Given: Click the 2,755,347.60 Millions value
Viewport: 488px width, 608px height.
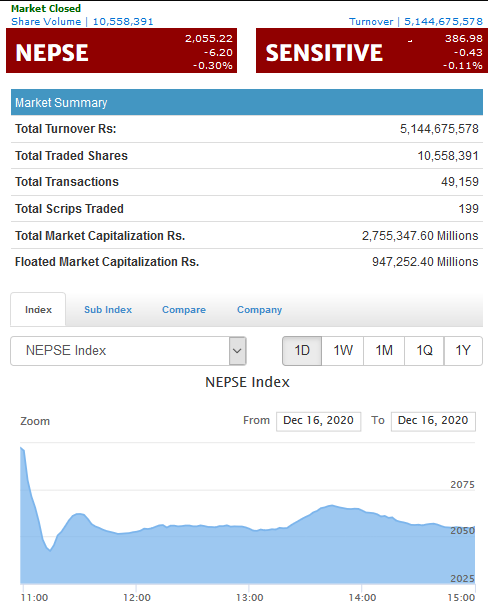Looking at the screenshot, I should click(420, 235).
